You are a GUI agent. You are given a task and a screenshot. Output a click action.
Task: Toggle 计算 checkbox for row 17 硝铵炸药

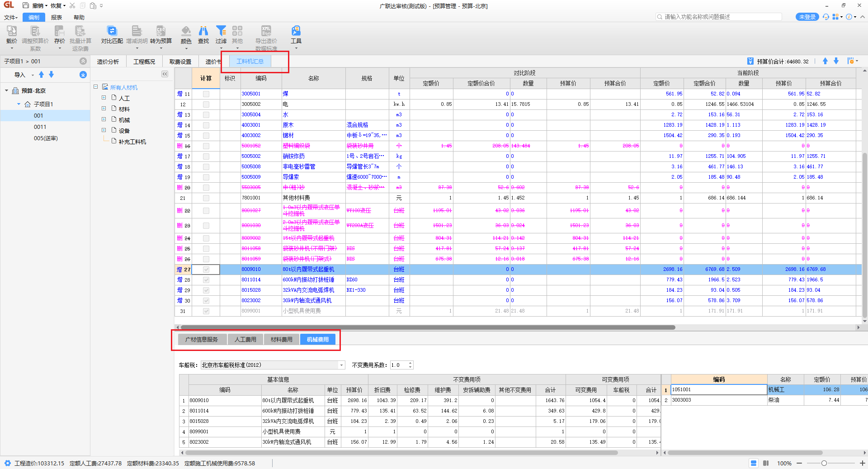point(206,156)
